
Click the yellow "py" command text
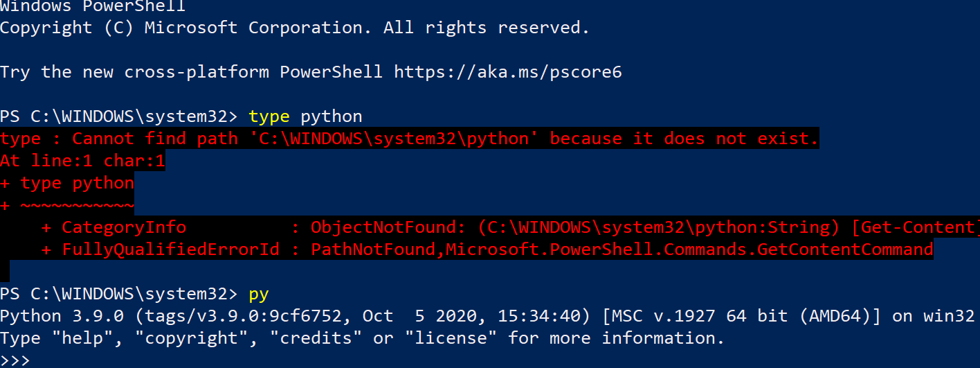(x=259, y=294)
